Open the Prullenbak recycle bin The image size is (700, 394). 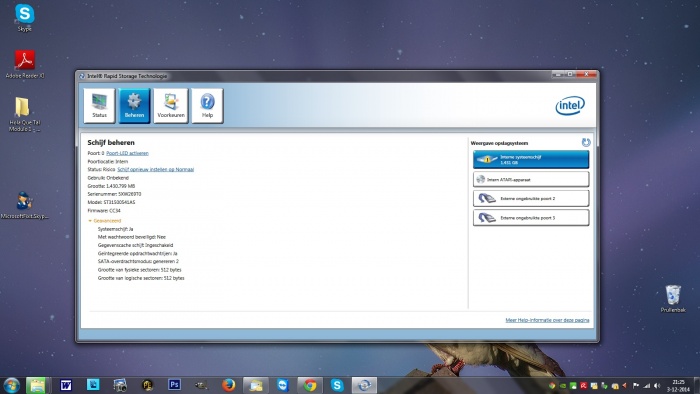673,299
